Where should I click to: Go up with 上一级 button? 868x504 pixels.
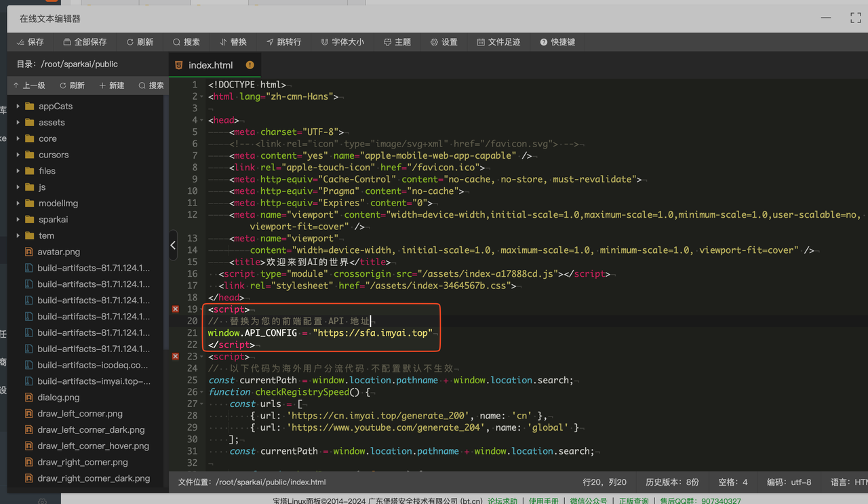[29, 85]
